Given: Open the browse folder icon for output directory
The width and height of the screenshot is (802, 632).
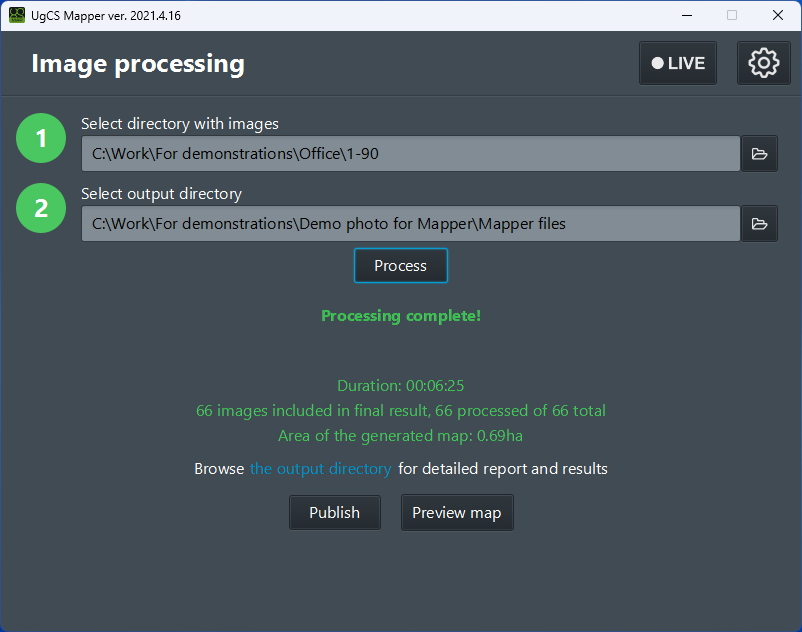Looking at the screenshot, I should pos(760,223).
